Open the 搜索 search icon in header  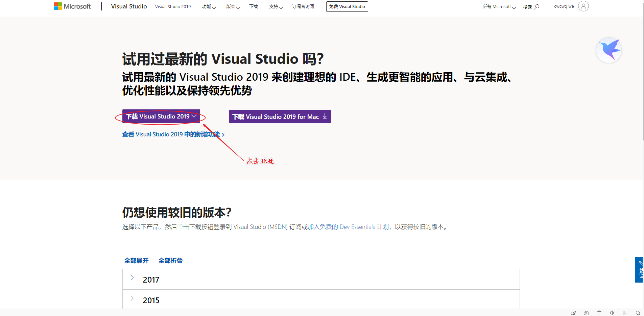coord(531,7)
